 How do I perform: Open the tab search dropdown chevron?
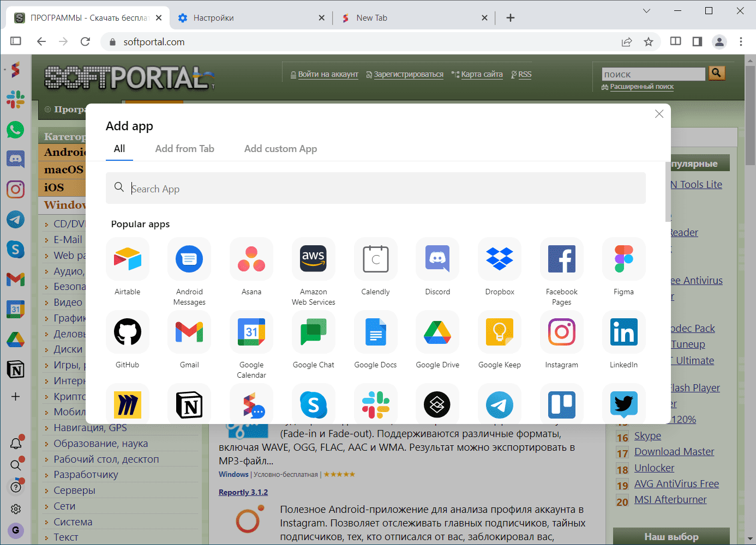pos(646,11)
